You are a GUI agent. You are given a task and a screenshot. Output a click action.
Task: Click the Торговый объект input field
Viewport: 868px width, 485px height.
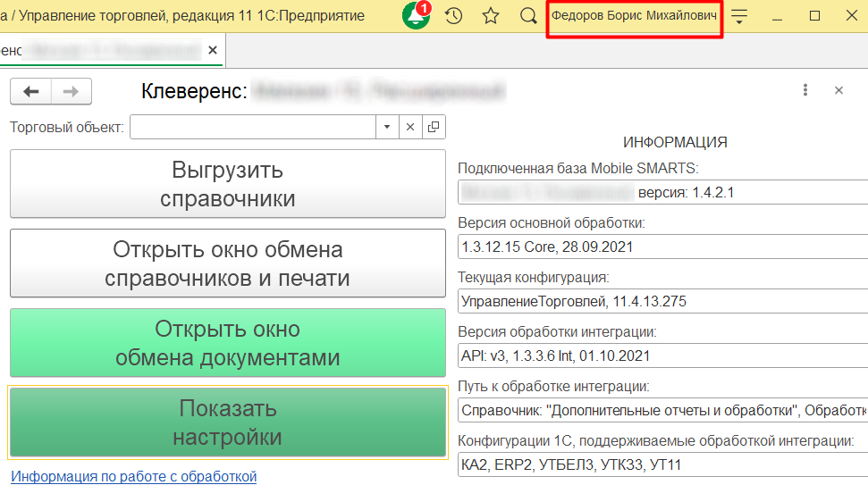[x=253, y=127]
